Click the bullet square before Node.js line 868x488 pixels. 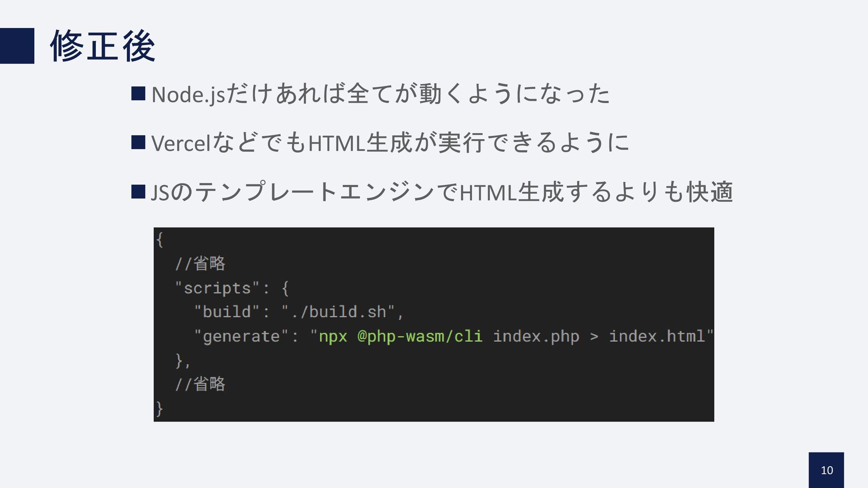138,94
